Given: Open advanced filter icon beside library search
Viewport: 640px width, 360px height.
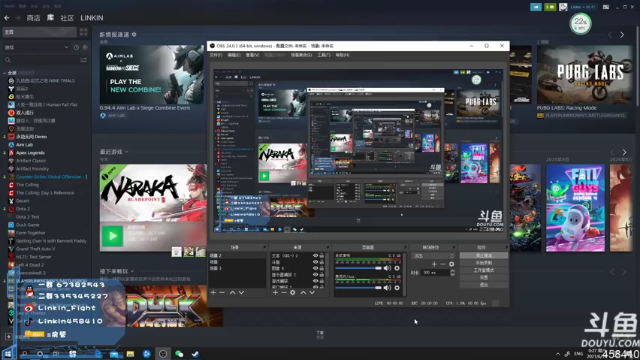Looking at the screenshot, I should (x=84, y=60).
